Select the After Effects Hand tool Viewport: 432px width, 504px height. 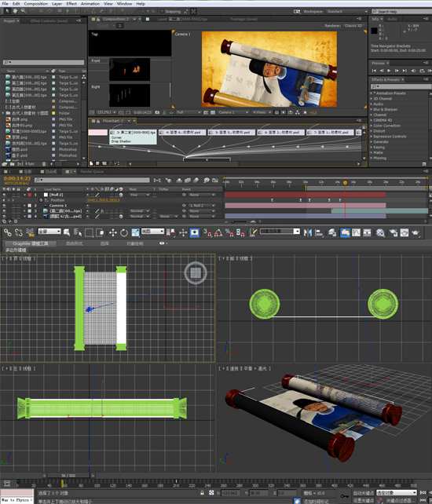(x=15, y=11)
